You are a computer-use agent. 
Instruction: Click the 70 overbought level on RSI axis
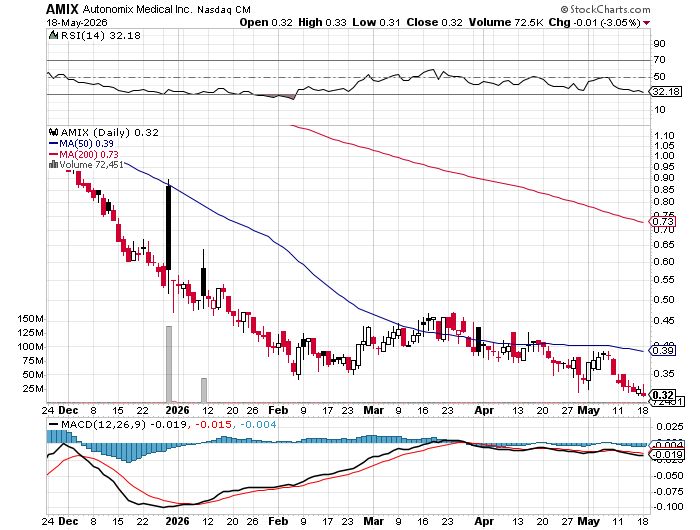tap(659, 60)
